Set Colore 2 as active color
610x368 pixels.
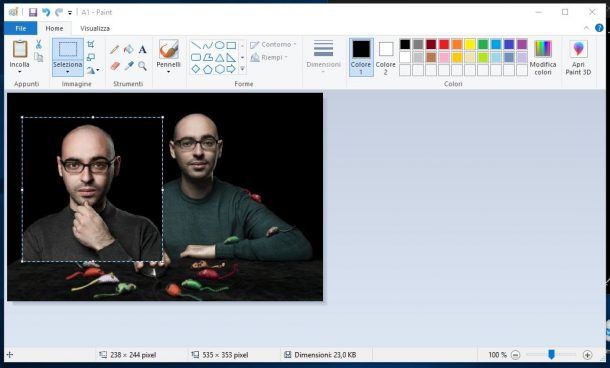386,57
